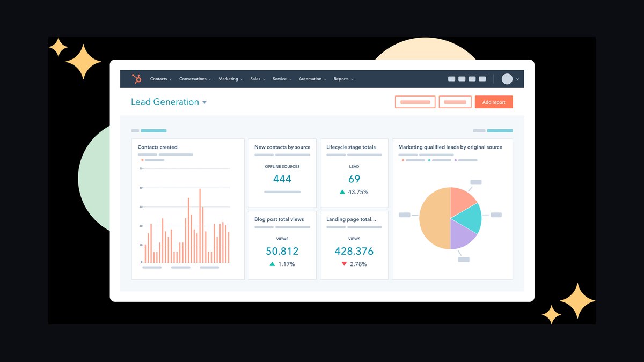Click the teal filter pill above Contacts created
Image resolution: width=644 pixels, height=362 pixels.
pos(153,130)
